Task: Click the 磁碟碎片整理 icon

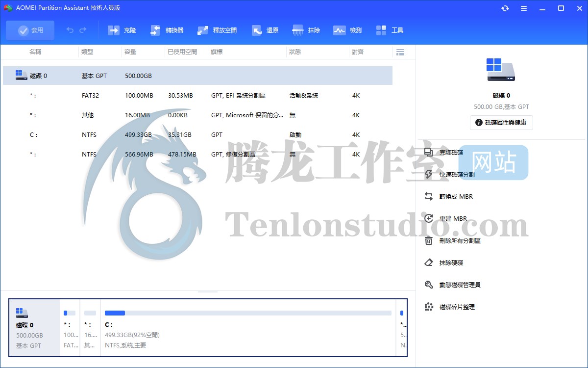Action: click(x=429, y=307)
